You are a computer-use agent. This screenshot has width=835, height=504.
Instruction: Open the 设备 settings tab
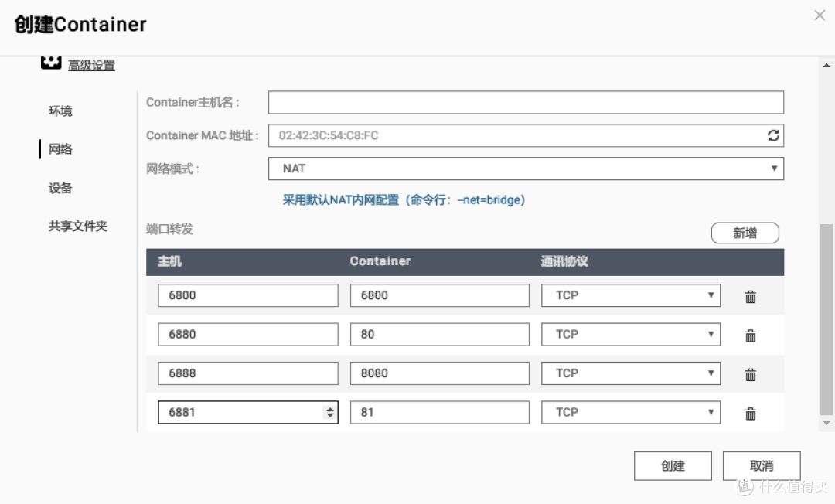(x=60, y=188)
